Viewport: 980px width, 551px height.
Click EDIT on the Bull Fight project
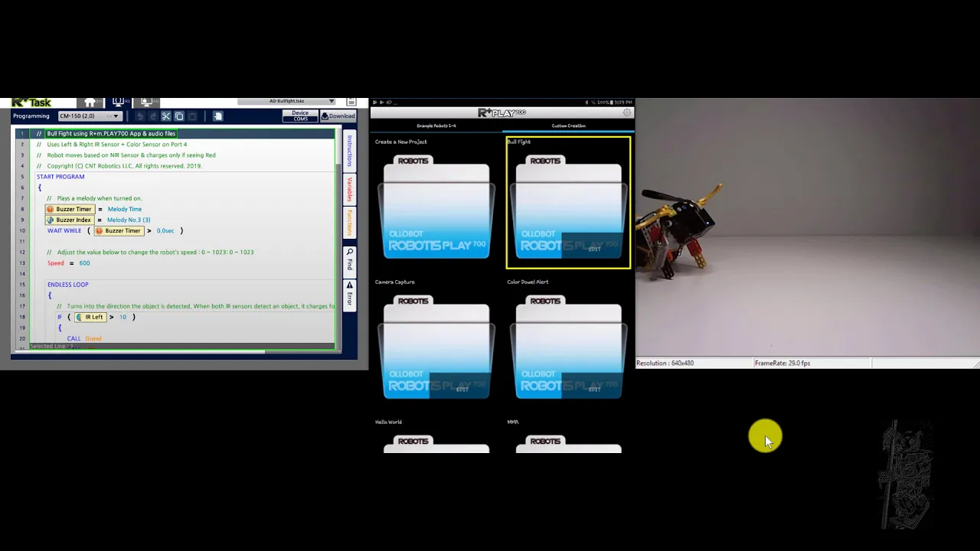[x=594, y=249]
